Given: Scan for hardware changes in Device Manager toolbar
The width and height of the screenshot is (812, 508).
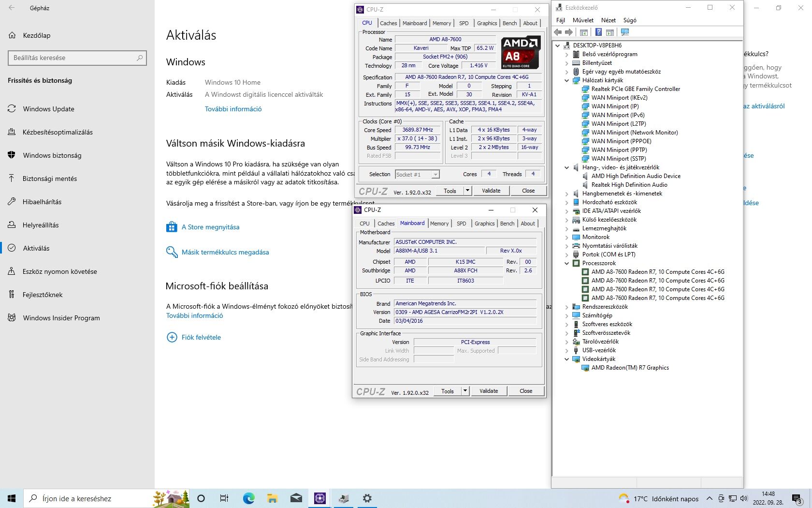Looking at the screenshot, I should coord(625,32).
